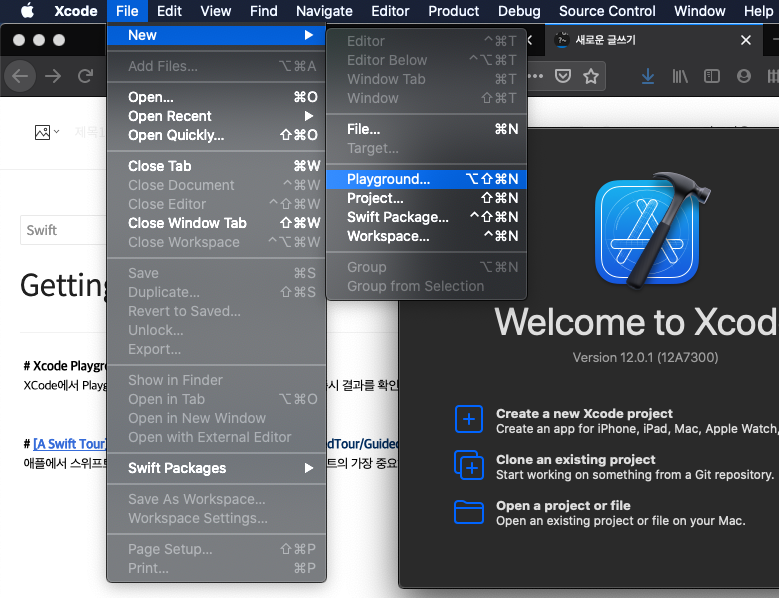This screenshot has height=598, width=779.
Task: Open the browser account profile icon
Action: (x=744, y=76)
